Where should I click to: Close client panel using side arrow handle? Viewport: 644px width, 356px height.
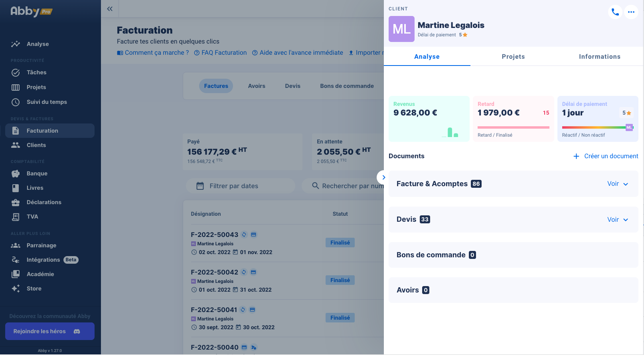(383, 177)
